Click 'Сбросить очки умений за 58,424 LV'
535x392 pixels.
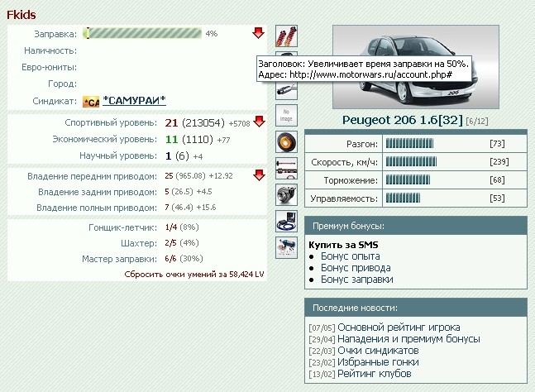194,275
